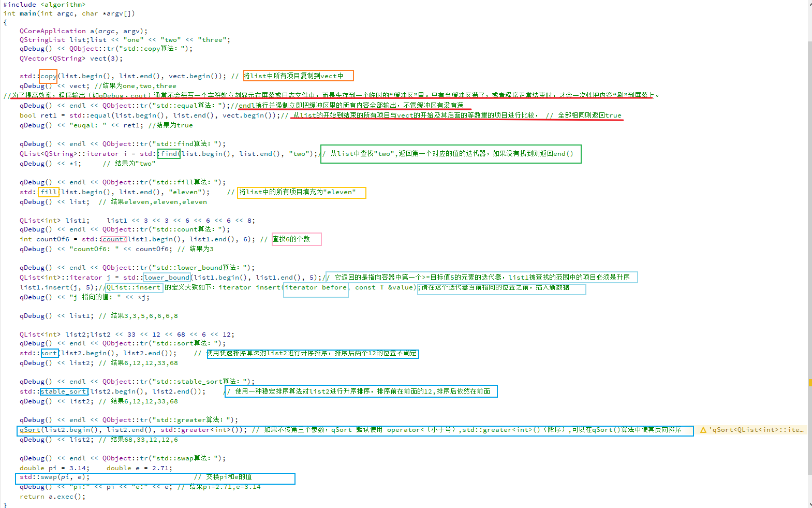The width and height of the screenshot is (812, 508).
Task: Click the orange warning marker on the scrollbar
Action: tap(809, 383)
